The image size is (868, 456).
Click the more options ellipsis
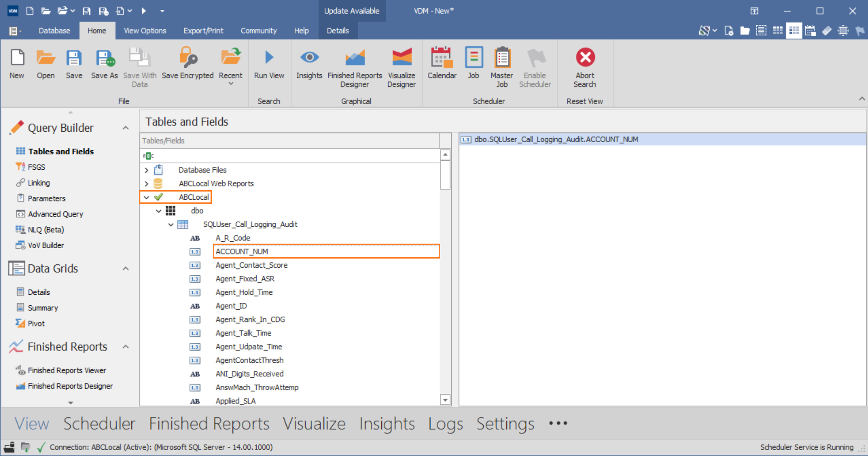click(558, 423)
